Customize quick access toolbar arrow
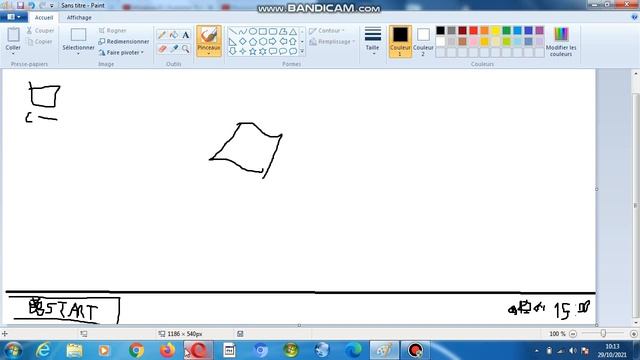This screenshot has height=360, width=640. pos(51,6)
